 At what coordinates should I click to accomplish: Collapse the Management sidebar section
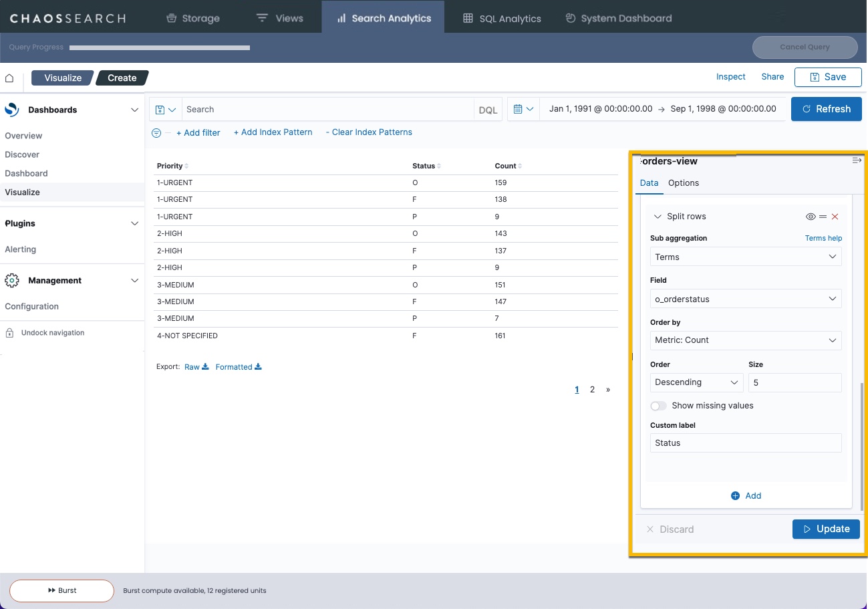click(135, 281)
